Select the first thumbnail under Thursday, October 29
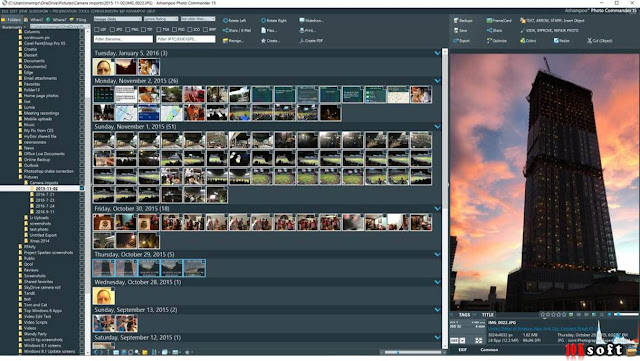Image resolution: width=640 pixels, height=361 pixels. [104, 268]
